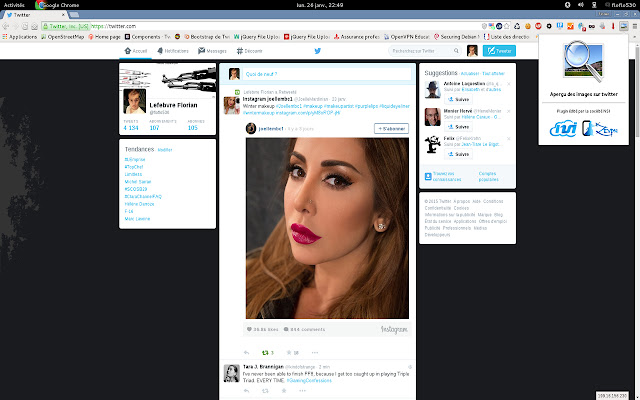Toggle favorite on Tara J. Brannigan's tweet

[284, 391]
